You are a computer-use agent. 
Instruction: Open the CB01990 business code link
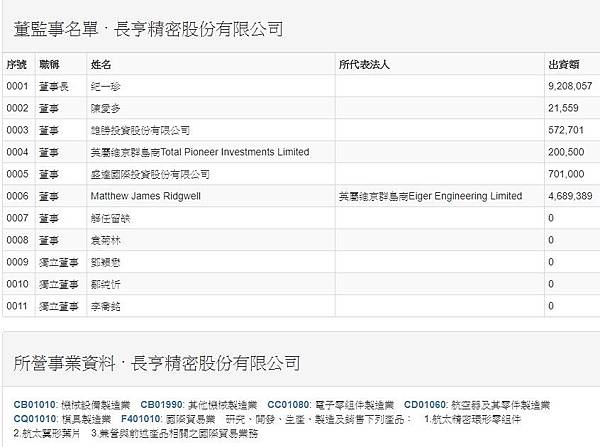tap(162, 405)
